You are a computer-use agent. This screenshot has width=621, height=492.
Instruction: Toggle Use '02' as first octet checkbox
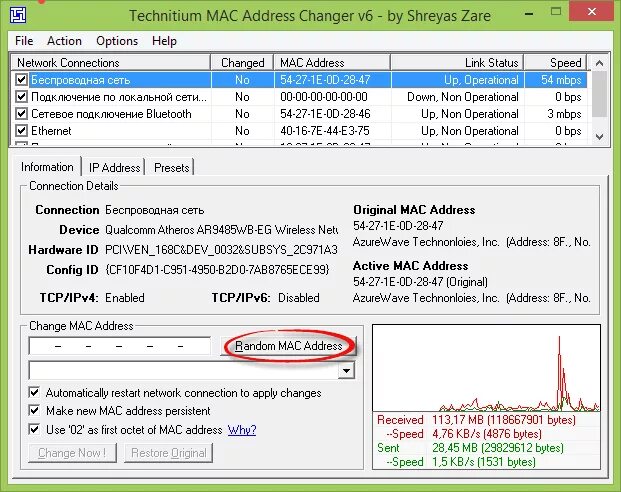(x=34, y=429)
